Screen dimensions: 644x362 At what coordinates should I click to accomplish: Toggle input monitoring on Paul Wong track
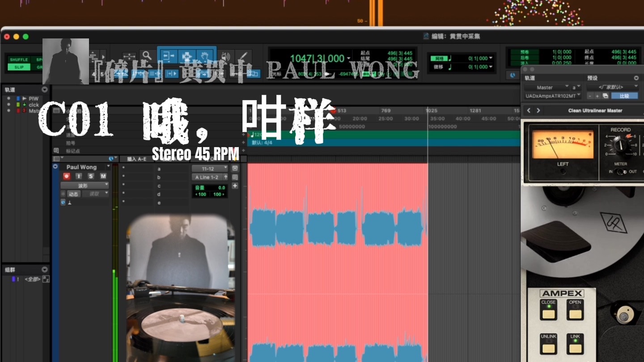79,176
